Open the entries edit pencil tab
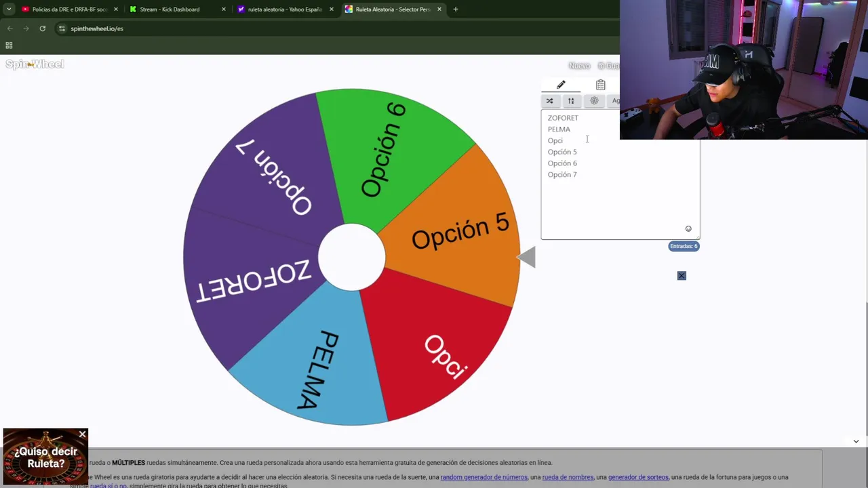868x488 pixels. (x=561, y=85)
